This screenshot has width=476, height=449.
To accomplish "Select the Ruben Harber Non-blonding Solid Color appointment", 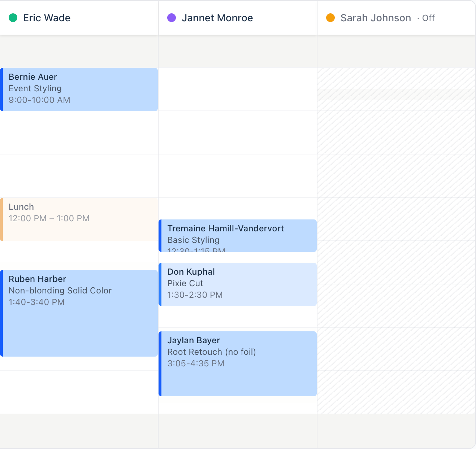I will [79, 313].
